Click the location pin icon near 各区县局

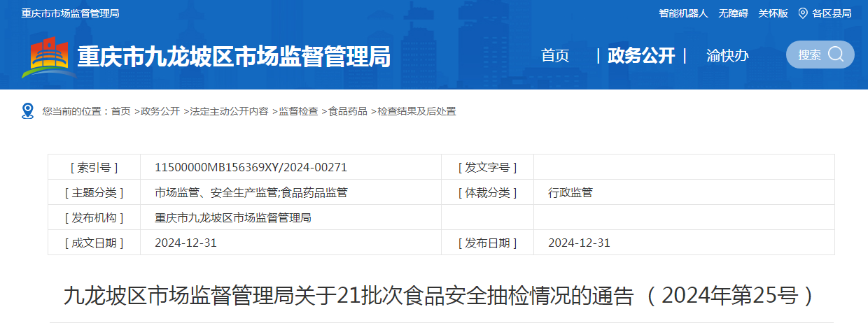803,13
